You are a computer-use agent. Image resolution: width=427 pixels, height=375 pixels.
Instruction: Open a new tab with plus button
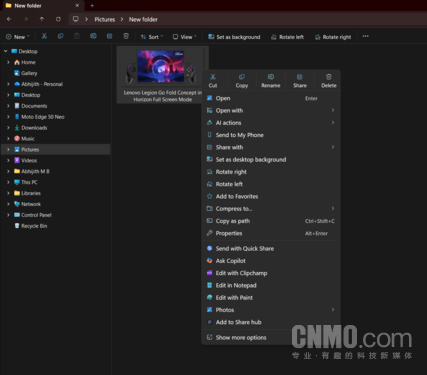pyautogui.click(x=92, y=5)
